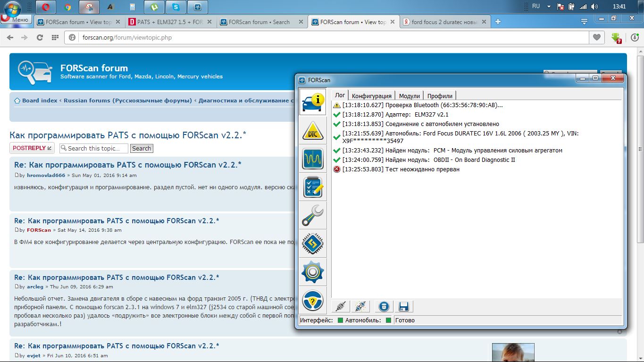Open the Профили tab
Image resolution: width=644 pixels, height=362 pixels.
tap(440, 96)
